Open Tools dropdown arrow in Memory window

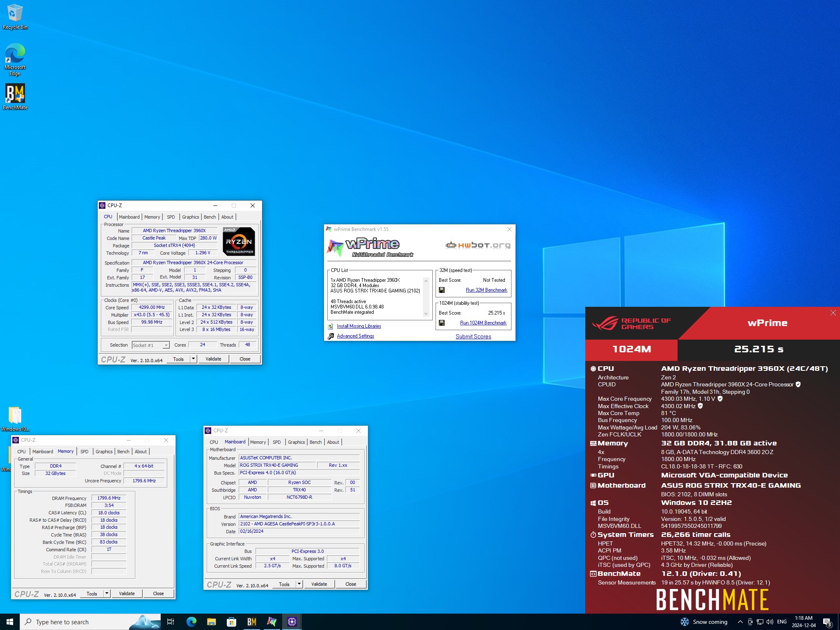tap(107, 593)
